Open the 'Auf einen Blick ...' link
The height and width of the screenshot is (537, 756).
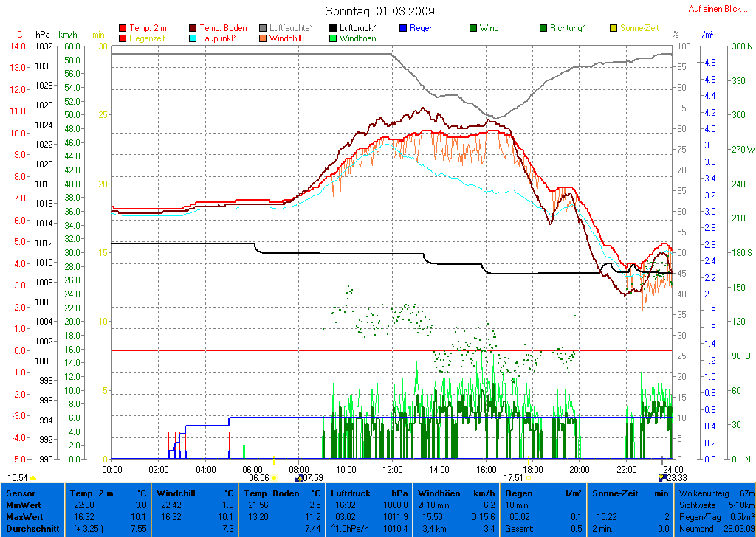(x=718, y=9)
